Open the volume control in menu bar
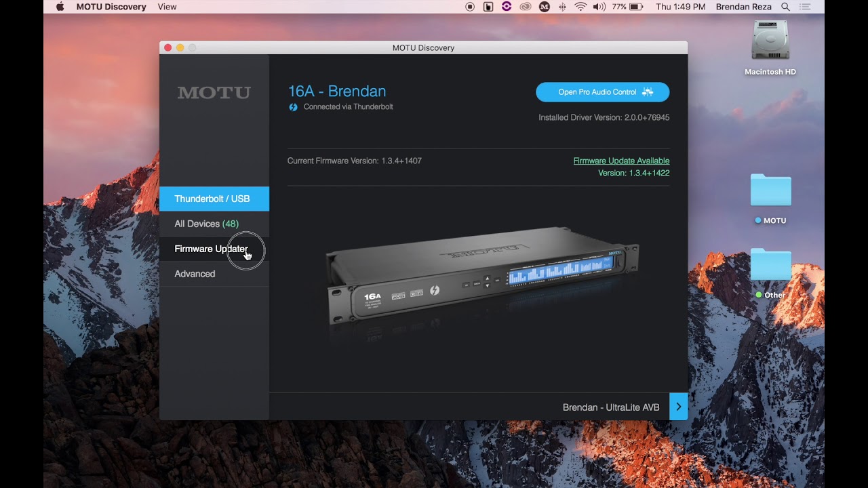This screenshot has width=868, height=488. point(599,7)
